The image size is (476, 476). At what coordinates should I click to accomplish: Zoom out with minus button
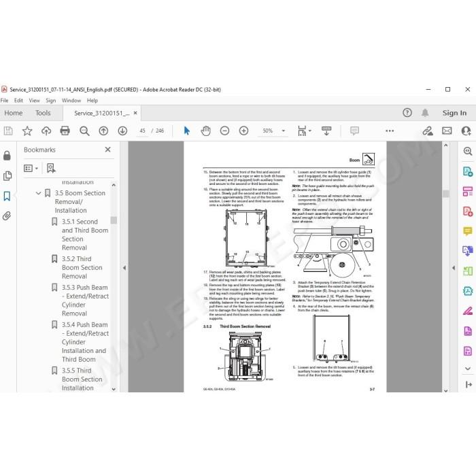(x=224, y=131)
